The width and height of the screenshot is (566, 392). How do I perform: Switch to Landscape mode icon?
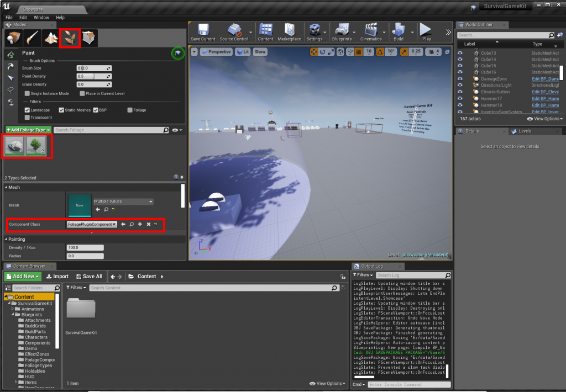pos(51,38)
